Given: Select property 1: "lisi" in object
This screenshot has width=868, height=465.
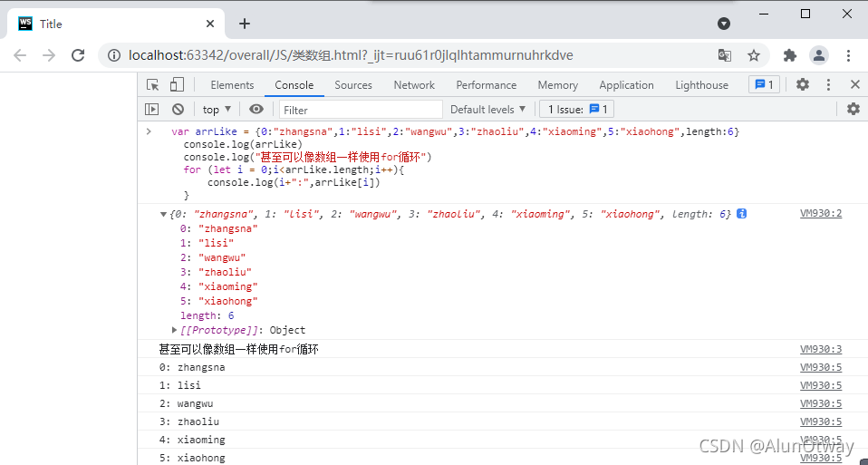Looking at the screenshot, I should [x=207, y=243].
